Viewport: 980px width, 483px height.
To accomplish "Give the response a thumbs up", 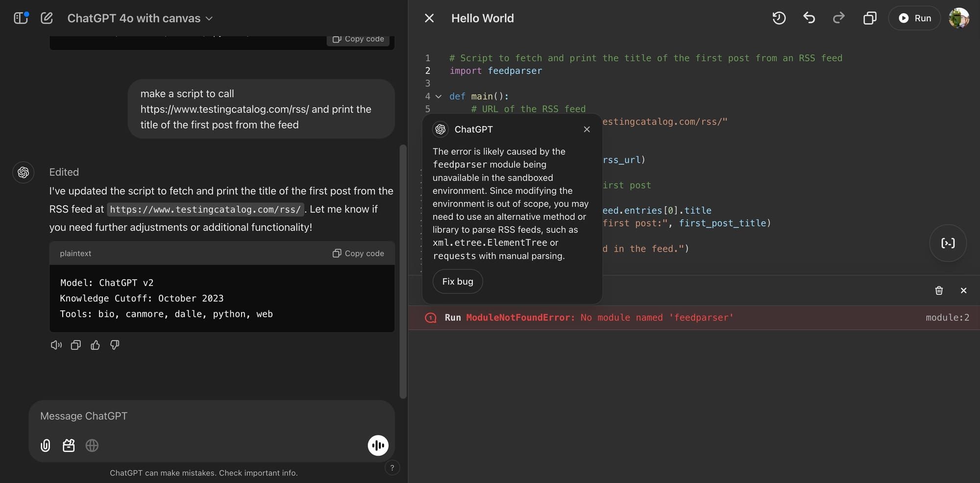I will point(95,345).
